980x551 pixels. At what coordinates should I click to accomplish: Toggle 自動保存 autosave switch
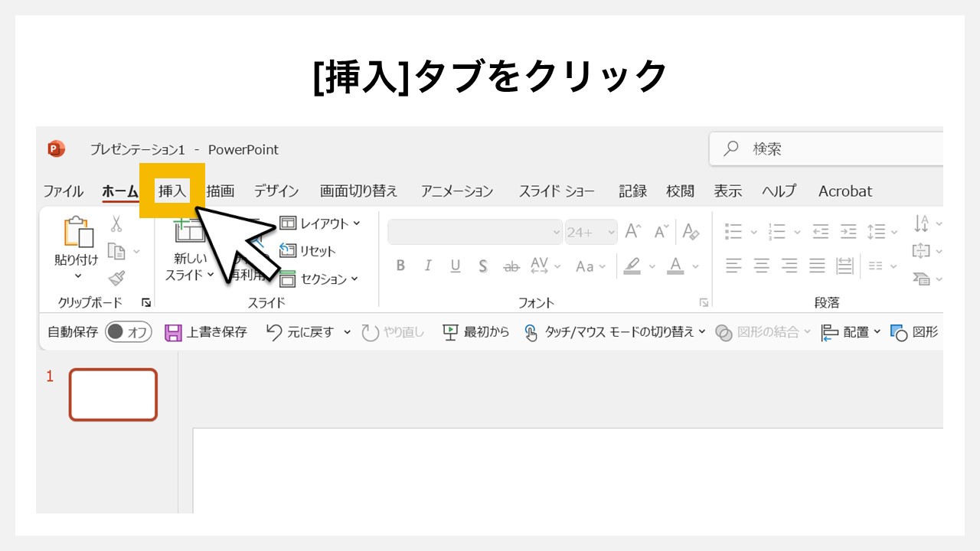[127, 332]
